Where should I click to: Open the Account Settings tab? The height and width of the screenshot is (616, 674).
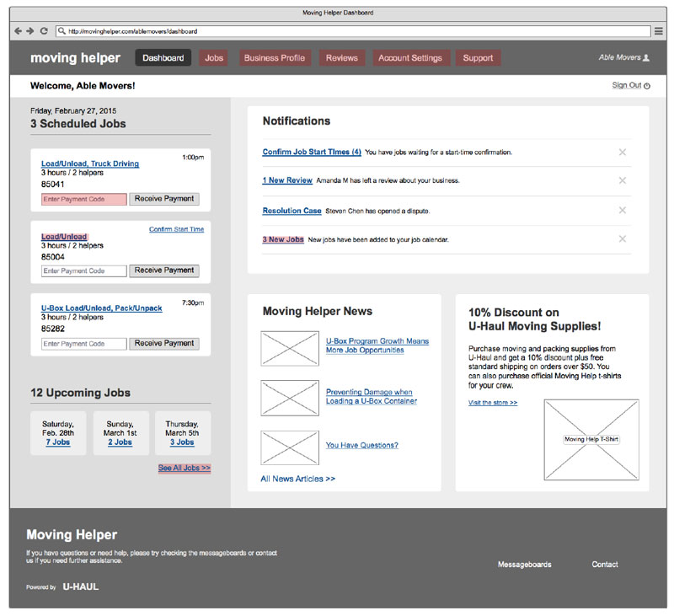[410, 57]
